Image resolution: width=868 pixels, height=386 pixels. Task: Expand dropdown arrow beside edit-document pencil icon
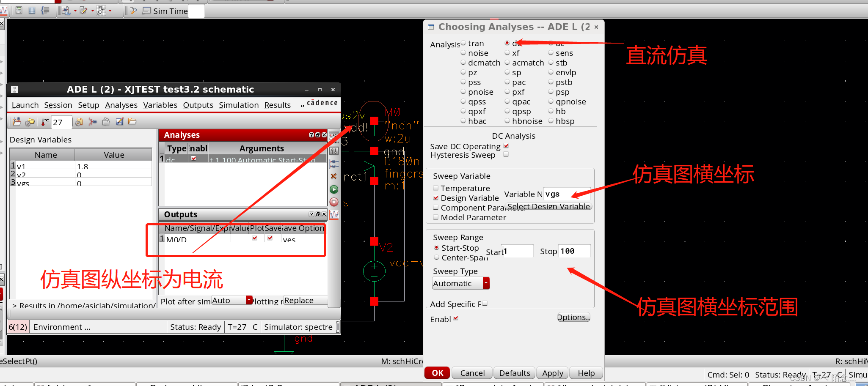coord(93,11)
